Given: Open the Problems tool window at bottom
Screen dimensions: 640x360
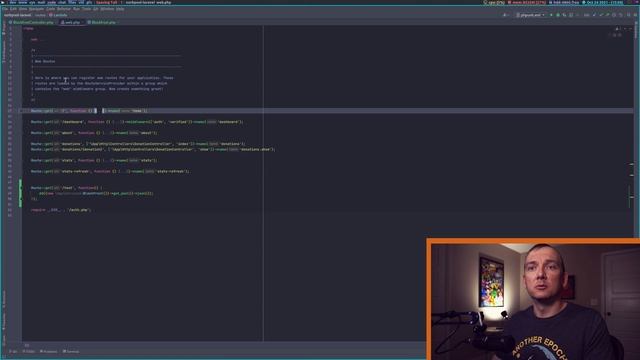Looking at the screenshot, I should pyautogui.click(x=49, y=351).
